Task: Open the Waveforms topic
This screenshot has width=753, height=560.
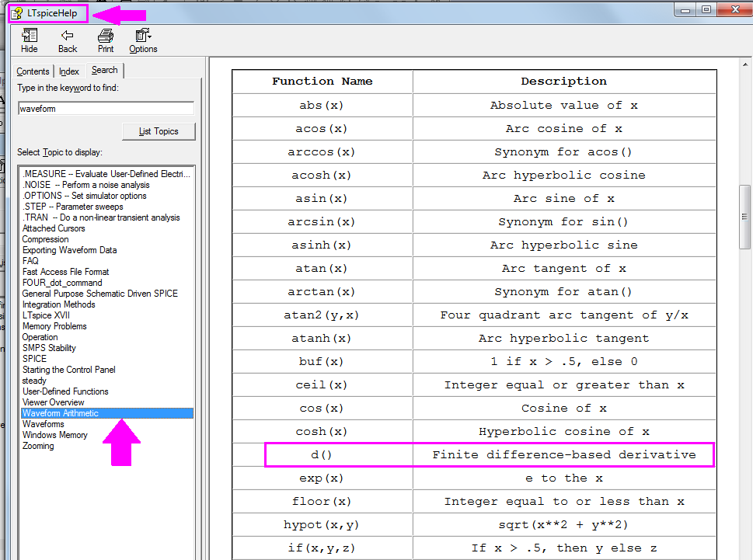Action: pyautogui.click(x=44, y=424)
